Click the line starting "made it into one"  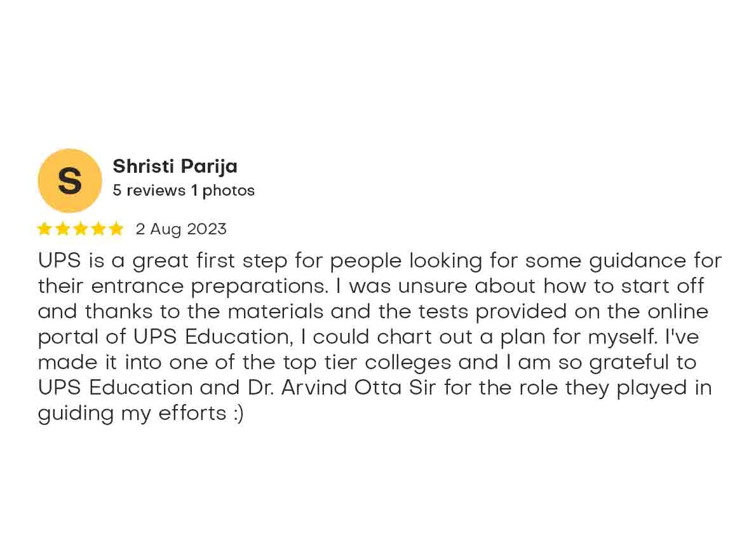[367, 363]
